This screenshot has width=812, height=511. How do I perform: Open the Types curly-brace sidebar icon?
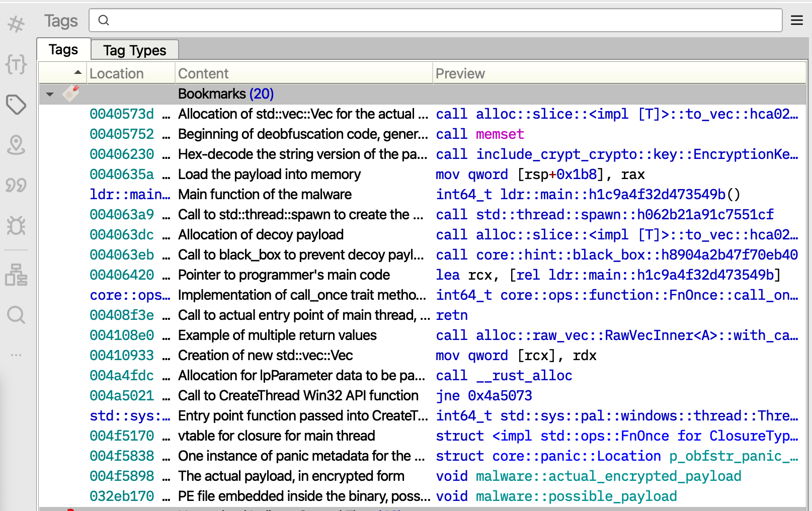click(16, 64)
